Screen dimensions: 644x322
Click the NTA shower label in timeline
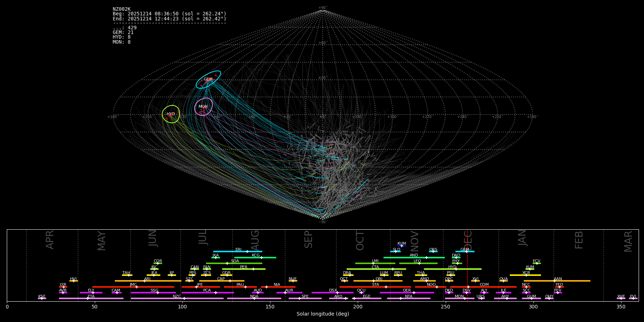[409, 297]
